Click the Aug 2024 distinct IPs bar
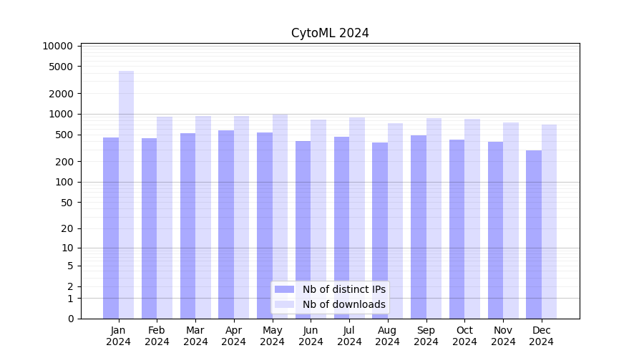Screen dimensions: 644x358 [380, 230]
